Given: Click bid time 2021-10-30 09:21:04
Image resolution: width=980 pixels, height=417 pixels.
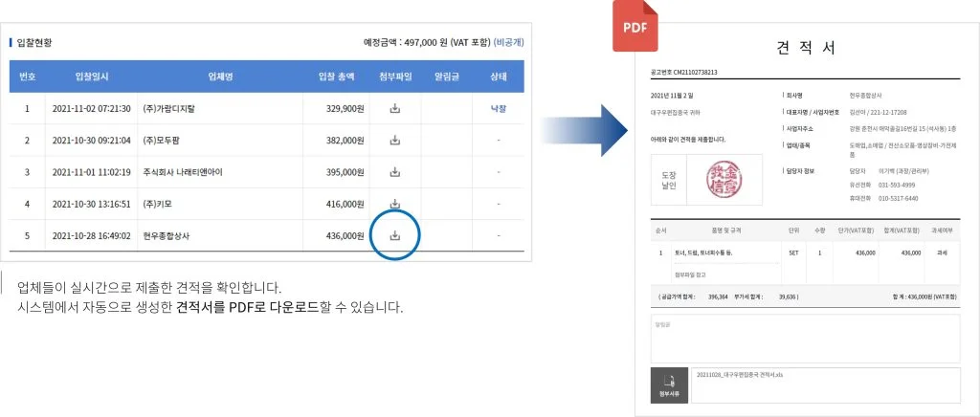Looking at the screenshot, I should pyautogui.click(x=91, y=141).
